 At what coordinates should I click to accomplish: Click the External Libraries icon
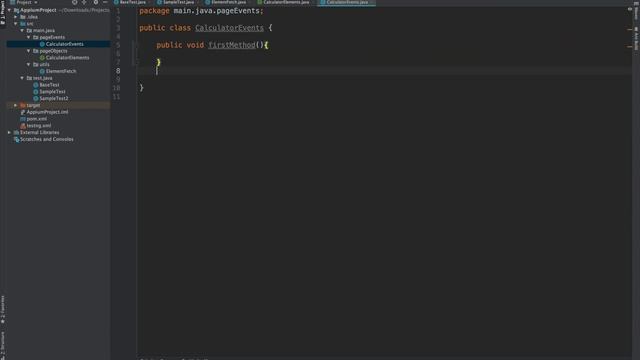pos(16,132)
